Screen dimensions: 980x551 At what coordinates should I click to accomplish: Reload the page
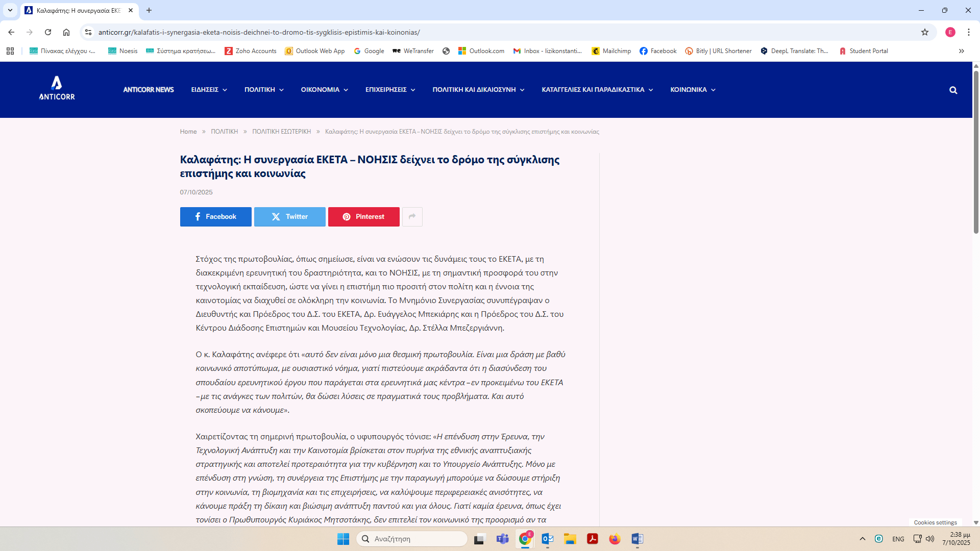pyautogui.click(x=48, y=32)
